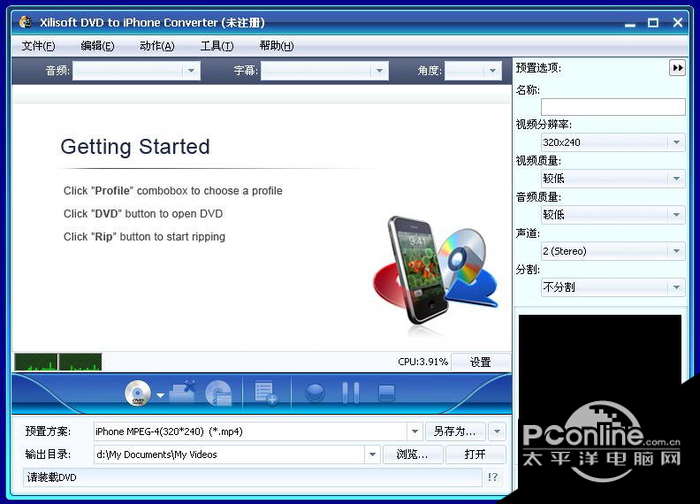Collapse preset options panel double-arrow
The width and height of the screenshot is (700, 504).
677,68
